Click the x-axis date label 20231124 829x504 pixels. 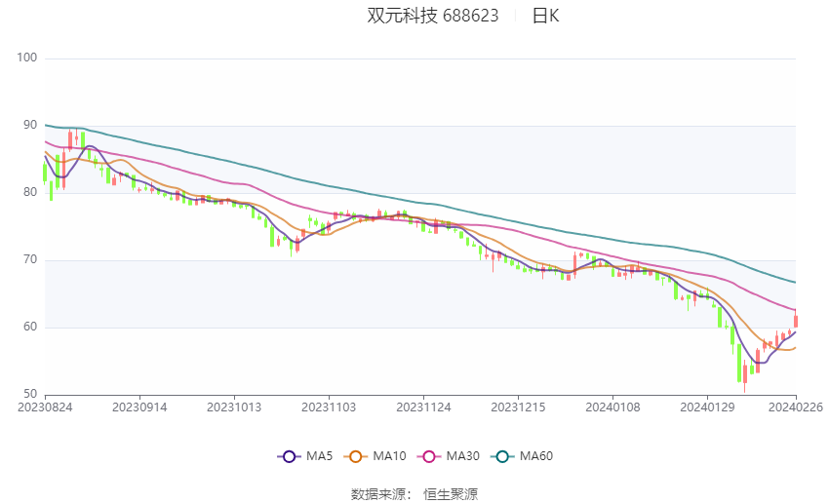423,407
